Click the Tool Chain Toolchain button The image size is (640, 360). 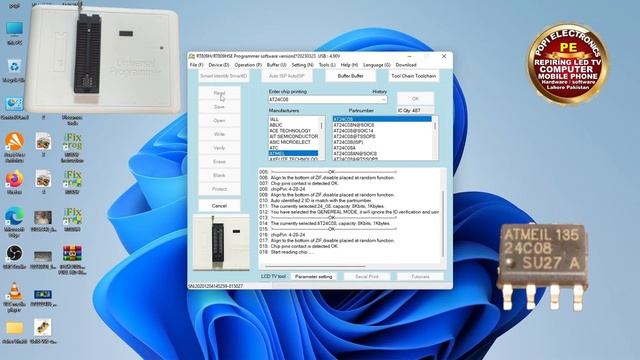[413, 76]
